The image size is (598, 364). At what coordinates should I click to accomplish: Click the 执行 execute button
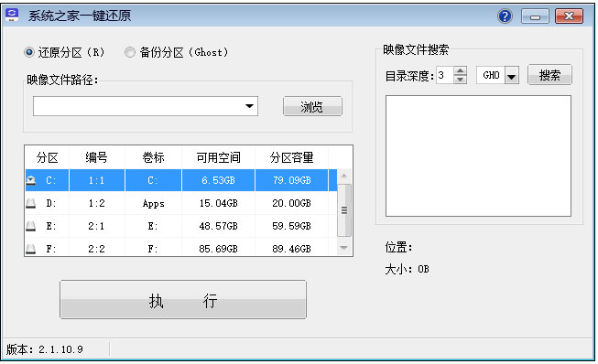click(x=183, y=300)
